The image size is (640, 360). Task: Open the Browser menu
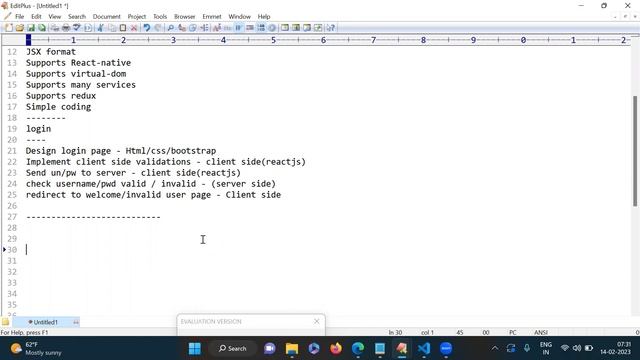pos(184,17)
